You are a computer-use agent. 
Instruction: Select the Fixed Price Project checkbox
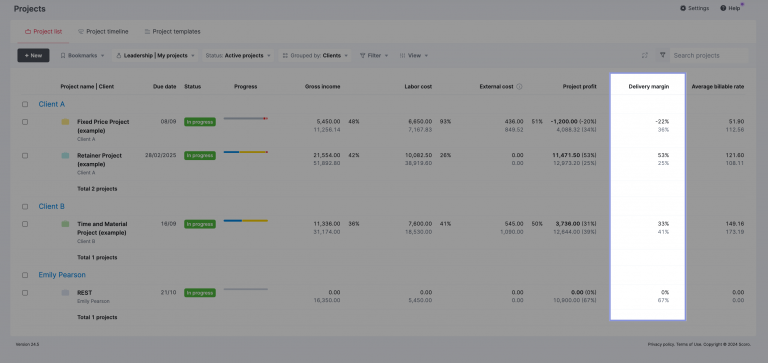click(25, 122)
